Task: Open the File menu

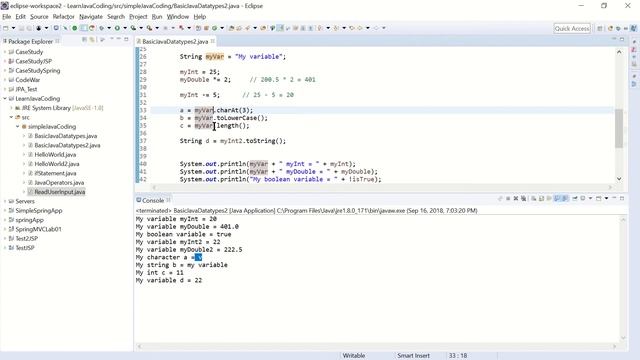Action: point(7,17)
